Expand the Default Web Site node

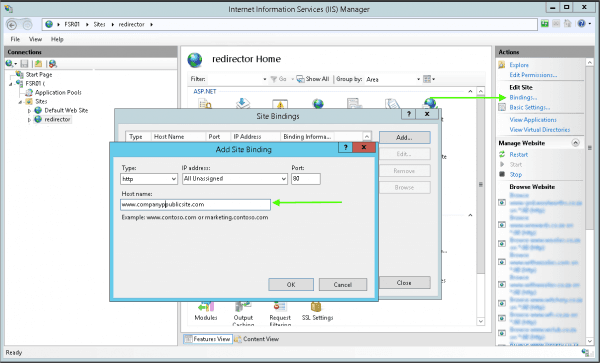click(29, 111)
